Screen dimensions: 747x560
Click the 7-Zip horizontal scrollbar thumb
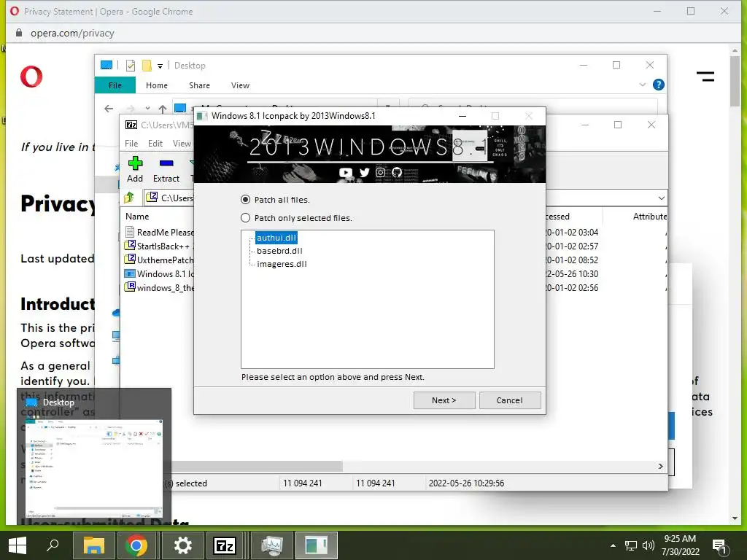256,466
